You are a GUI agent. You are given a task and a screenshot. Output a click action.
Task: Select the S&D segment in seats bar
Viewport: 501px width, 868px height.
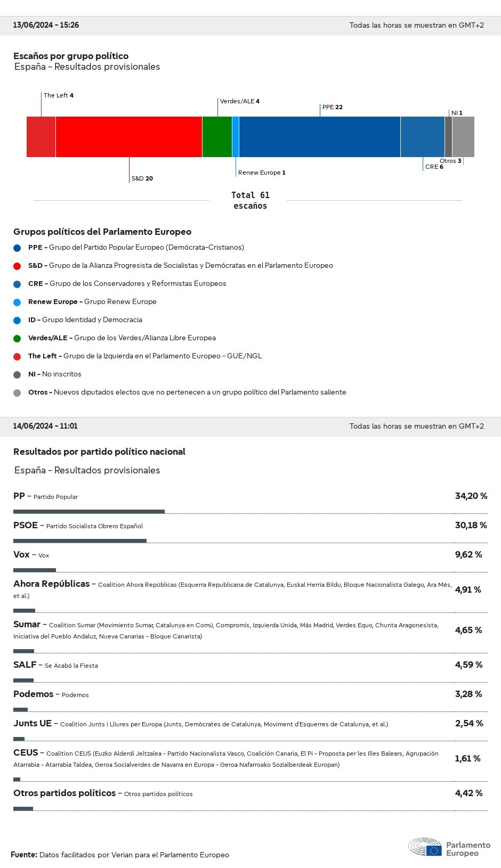(128, 137)
